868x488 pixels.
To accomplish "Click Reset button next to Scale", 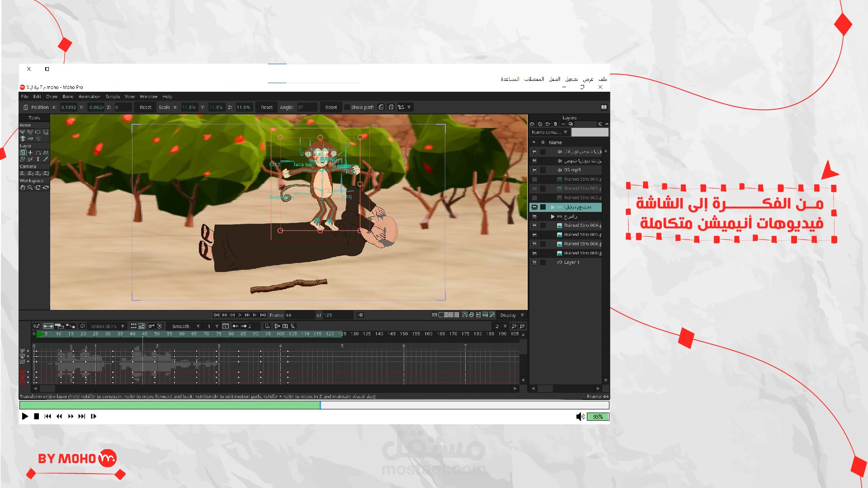I will click(267, 107).
